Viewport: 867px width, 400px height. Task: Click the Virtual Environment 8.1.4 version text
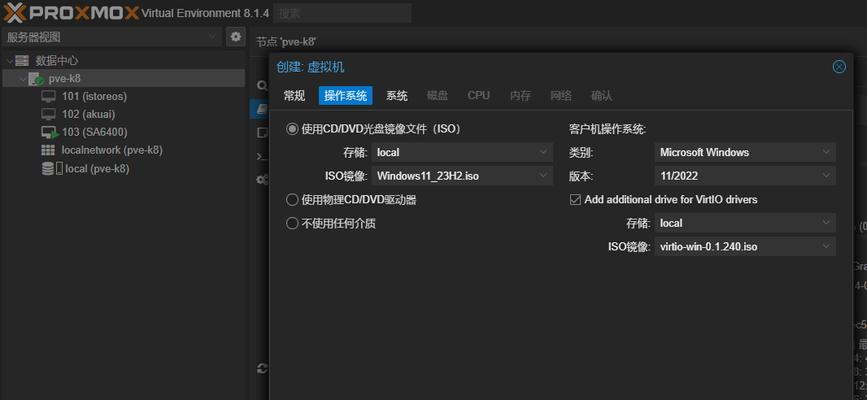(x=205, y=13)
